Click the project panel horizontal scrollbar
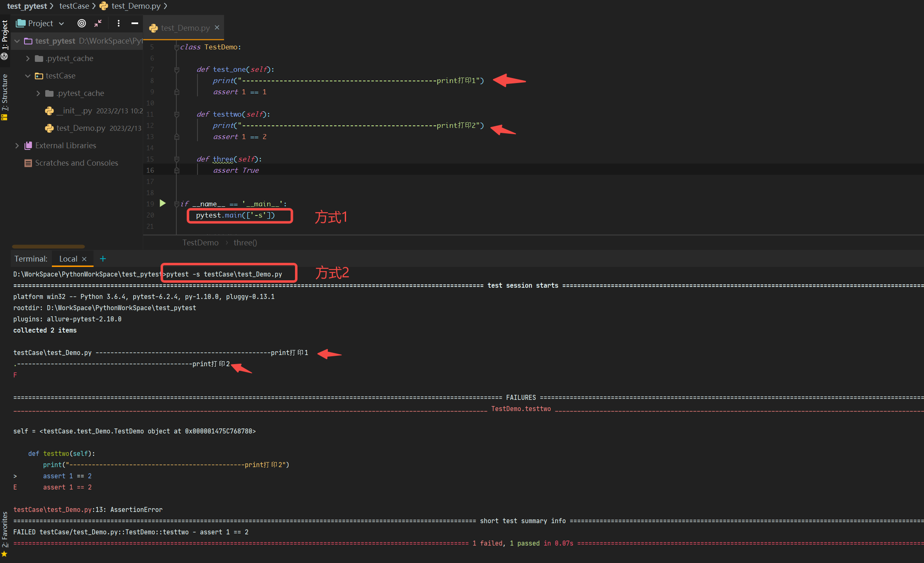 coord(48,247)
